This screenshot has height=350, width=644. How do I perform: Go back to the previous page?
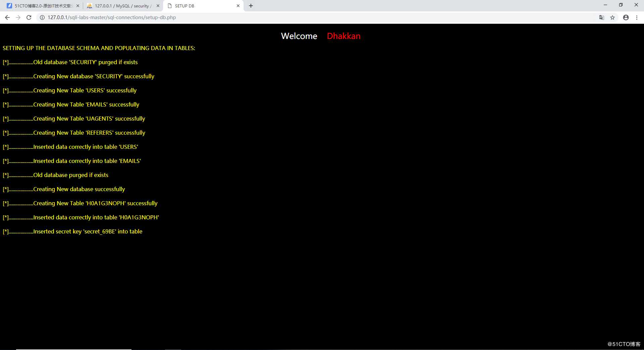pyautogui.click(x=7, y=17)
